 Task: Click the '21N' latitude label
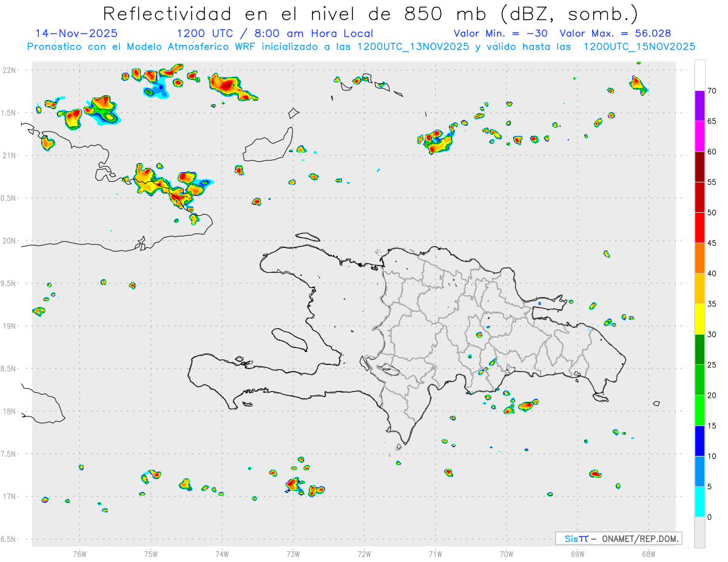coord(10,155)
